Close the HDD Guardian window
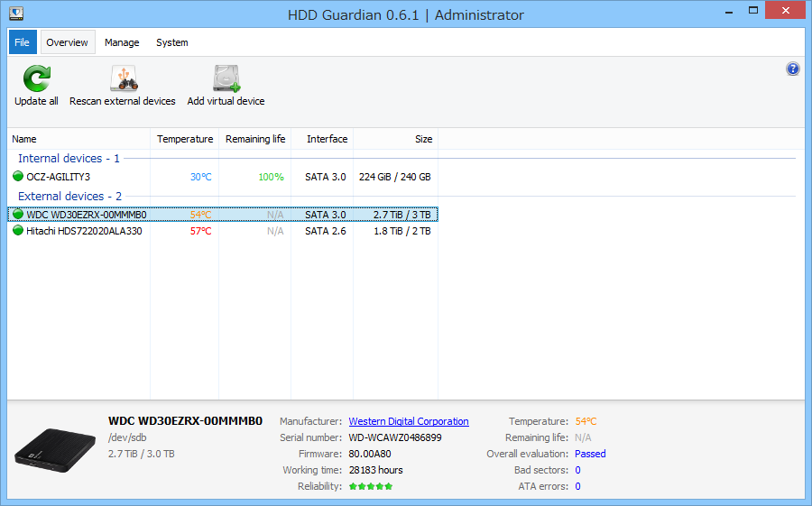 786,11
